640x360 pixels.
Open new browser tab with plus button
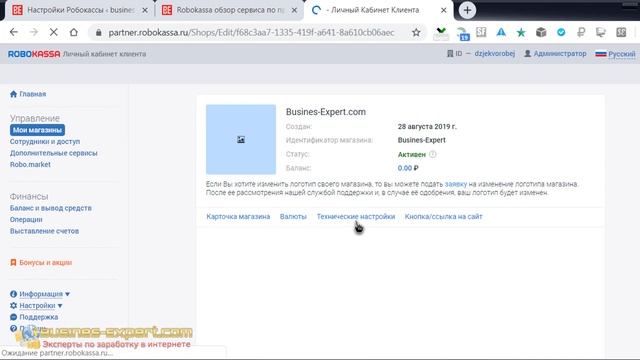coord(467,10)
